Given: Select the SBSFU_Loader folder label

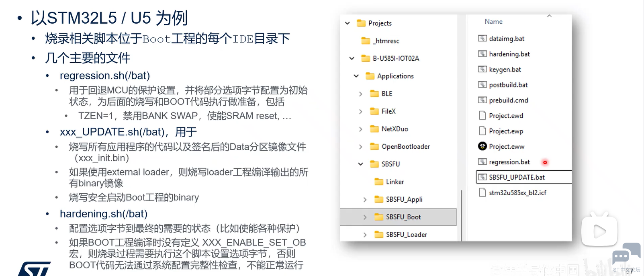Looking at the screenshot, I should click(407, 235).
